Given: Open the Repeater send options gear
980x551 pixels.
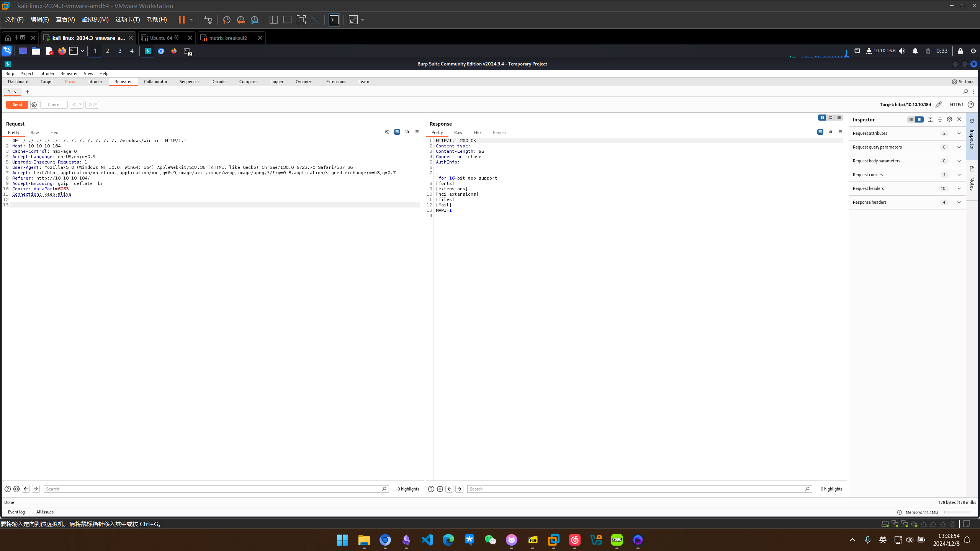Looking at the screenshot, I should [34, 105].
